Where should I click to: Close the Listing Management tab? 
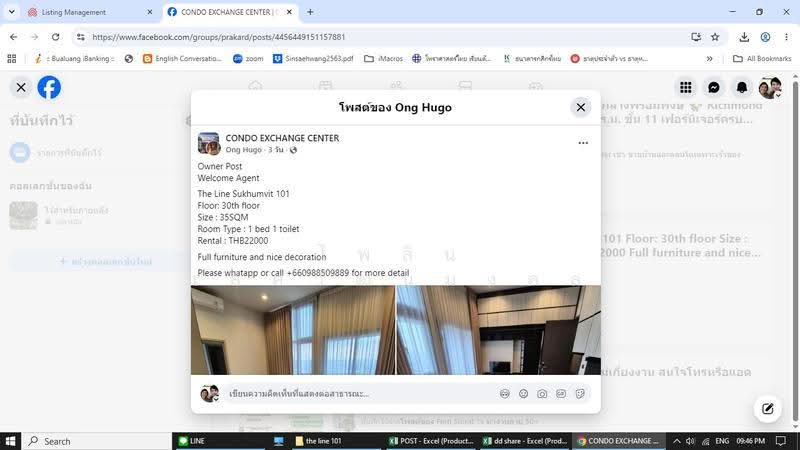[x=149, y=12]
